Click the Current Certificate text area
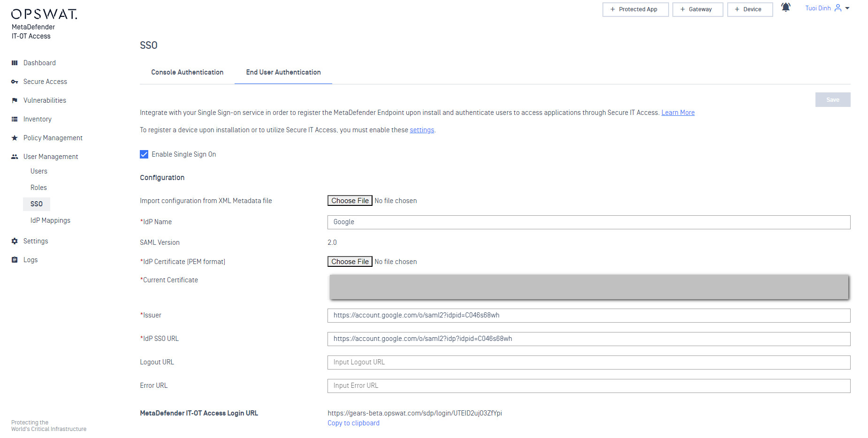868x438 pixels. [589, 287]
